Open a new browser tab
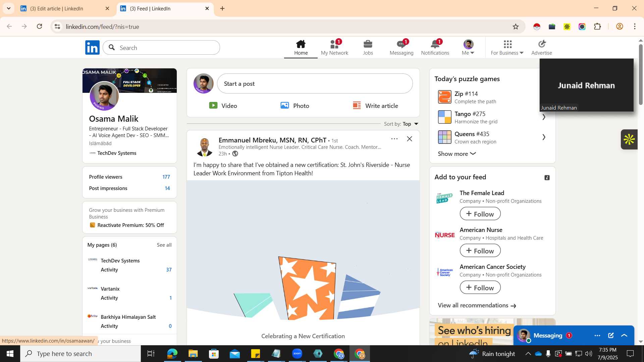The width and height of the screenshot is (644, 362). pyautogui.click(x=222, y=8)
